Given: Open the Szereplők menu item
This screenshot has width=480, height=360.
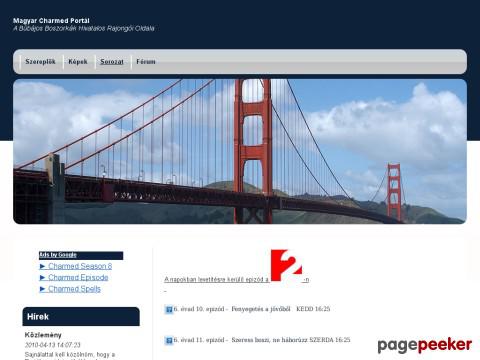Looking at the screenshot, I should click(40, 62).
